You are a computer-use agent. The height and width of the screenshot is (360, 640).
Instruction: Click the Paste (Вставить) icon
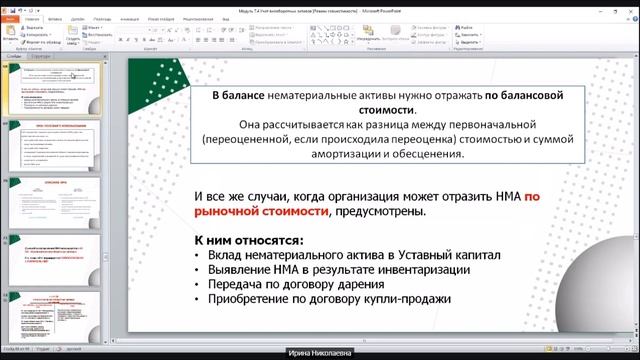(10, 31)
